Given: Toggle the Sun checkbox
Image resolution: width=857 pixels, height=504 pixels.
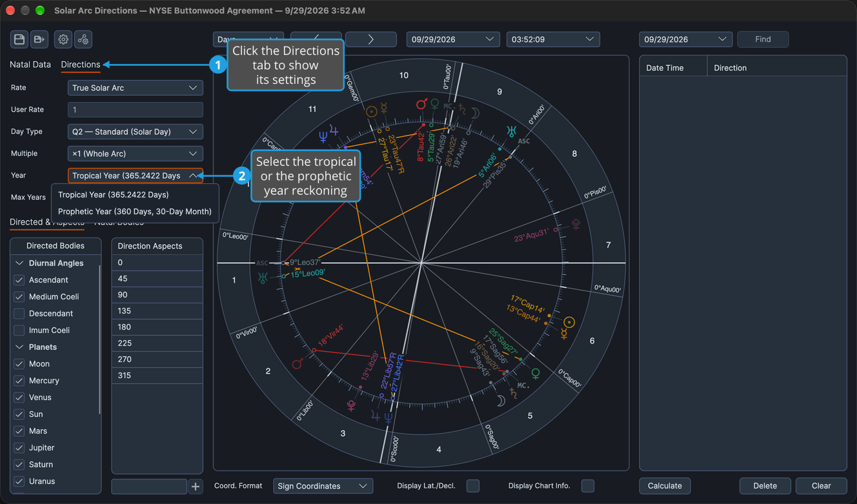Looking at the screenshot, I should [x=19, y=414].
